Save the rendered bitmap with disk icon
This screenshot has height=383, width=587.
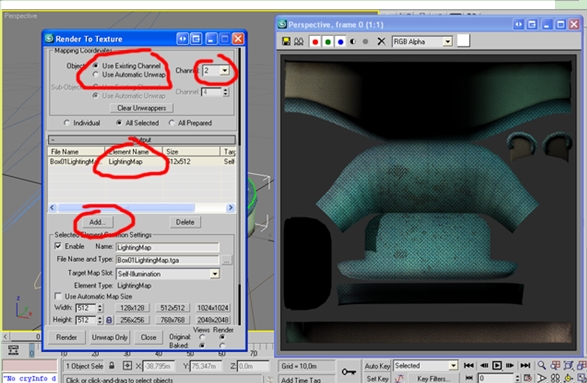point(286,41)
